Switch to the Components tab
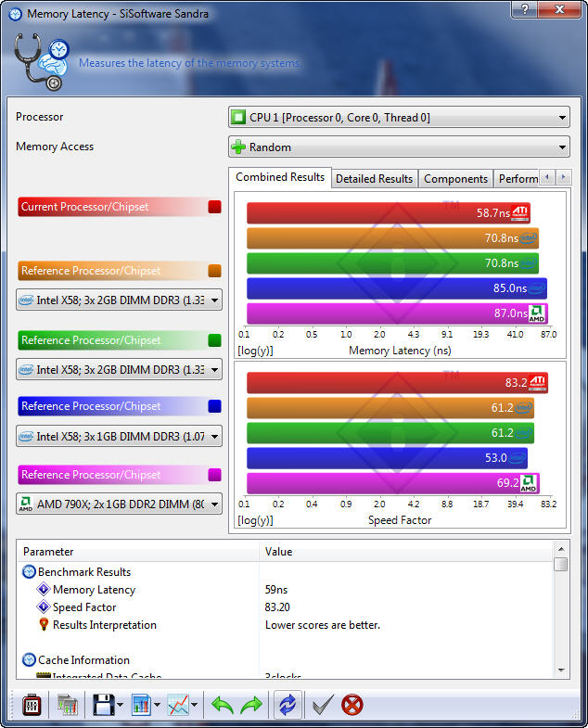This screenshot has width=588, height=728. (x=455, y=179)
